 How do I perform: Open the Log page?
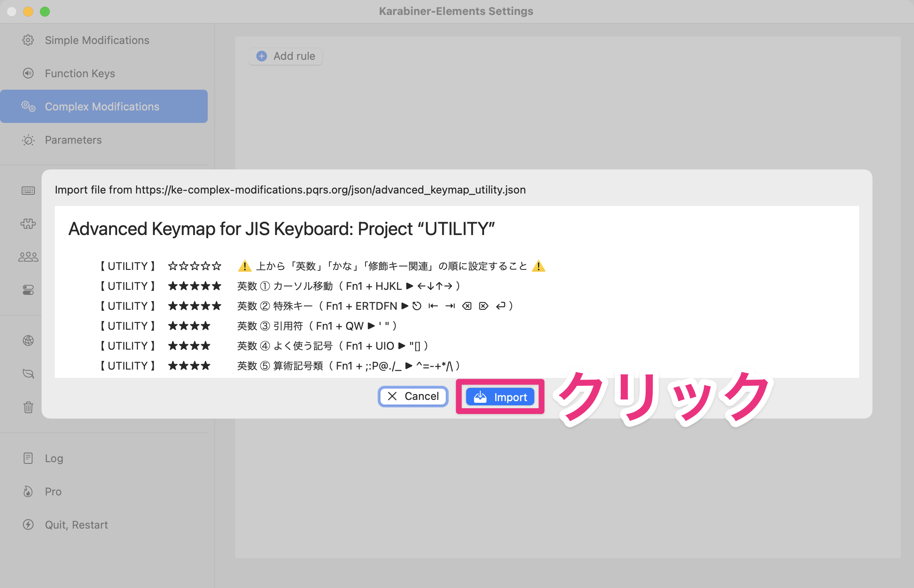click(x=54, y=458)
